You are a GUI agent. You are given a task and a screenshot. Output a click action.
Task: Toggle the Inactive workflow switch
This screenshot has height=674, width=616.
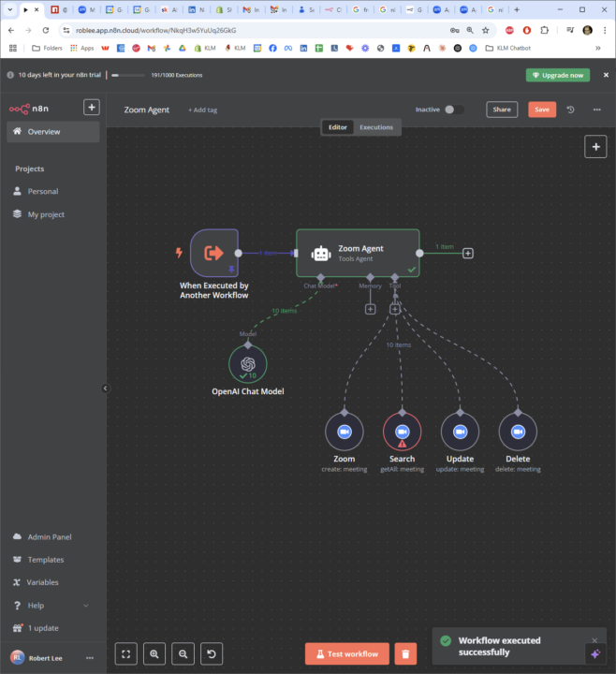pos(454,110)
